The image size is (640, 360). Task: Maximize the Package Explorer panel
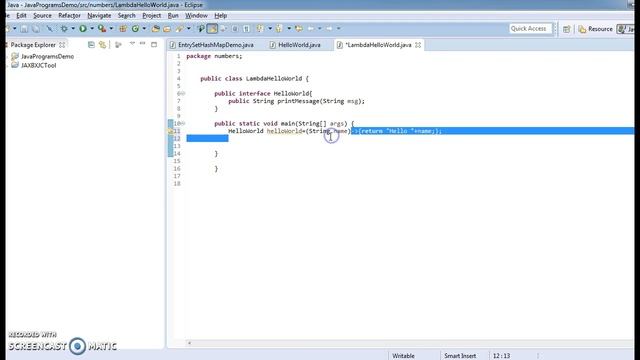pyautogui.click(x=154, y=44)
